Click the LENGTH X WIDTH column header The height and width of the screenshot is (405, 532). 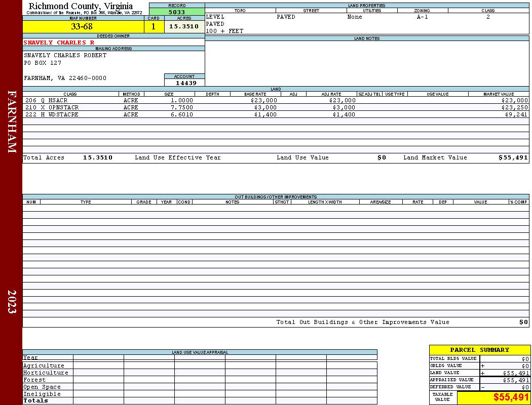pos(325,202)
